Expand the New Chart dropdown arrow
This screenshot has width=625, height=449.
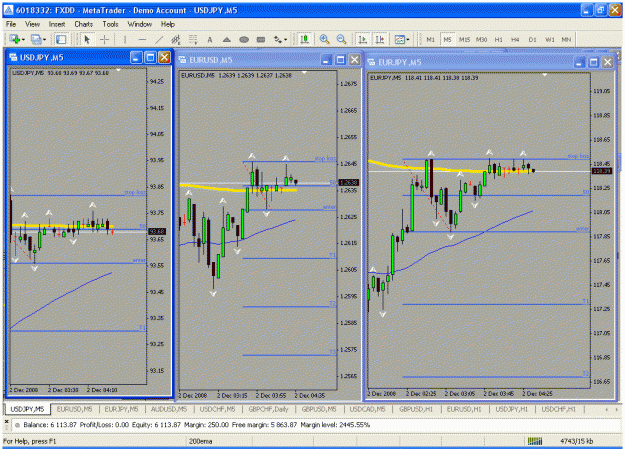coord(23,39)
